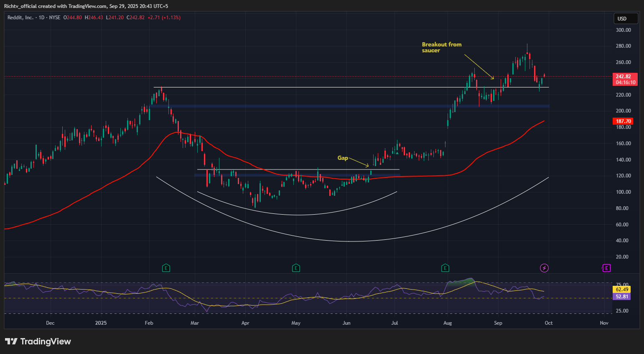The width and height of the screenshot is (644, 354).
Task: Click the purple 52.81 RSI value label
Action: tap(622, 297)
